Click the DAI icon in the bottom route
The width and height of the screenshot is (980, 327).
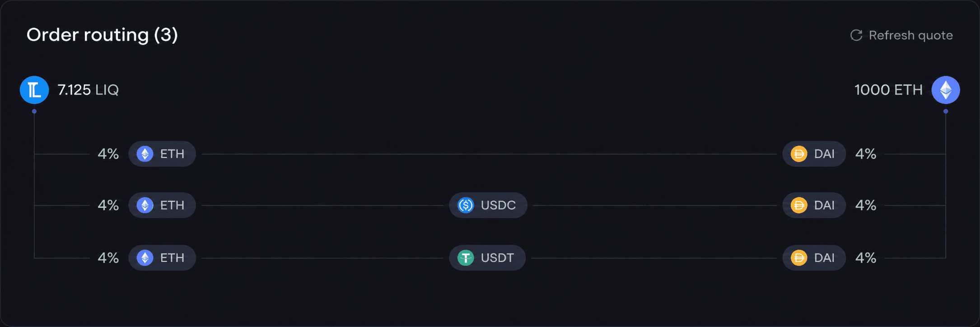coord(799,258)
